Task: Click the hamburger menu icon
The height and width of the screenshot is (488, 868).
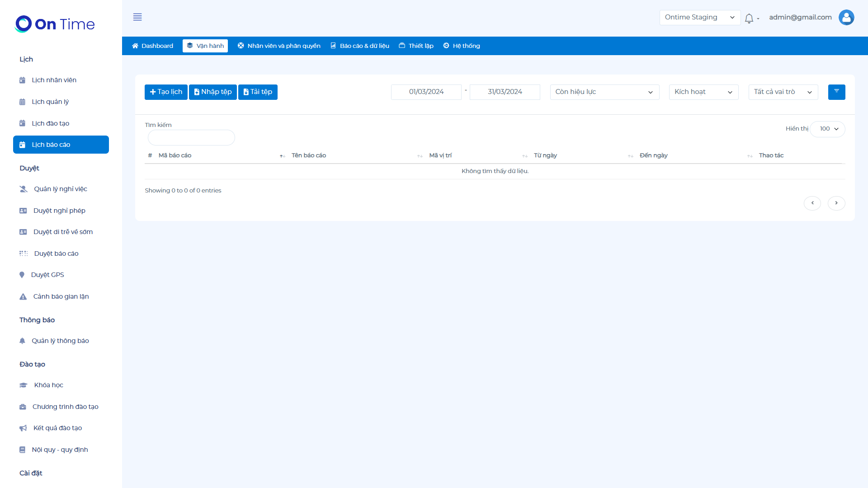Action: pyautogui.click(x=137, y=17)
